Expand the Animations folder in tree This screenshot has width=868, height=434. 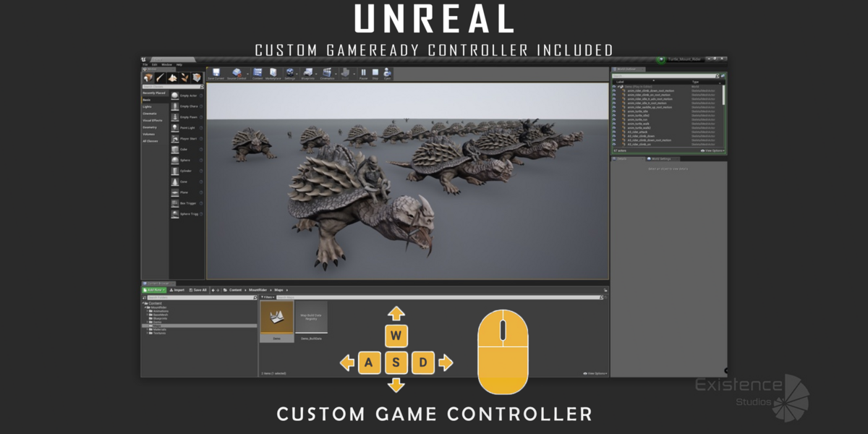click(147, 311)
